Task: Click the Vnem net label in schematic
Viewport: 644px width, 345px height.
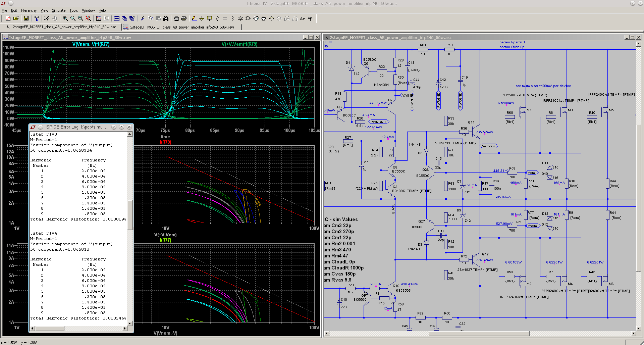Action: 532,226
